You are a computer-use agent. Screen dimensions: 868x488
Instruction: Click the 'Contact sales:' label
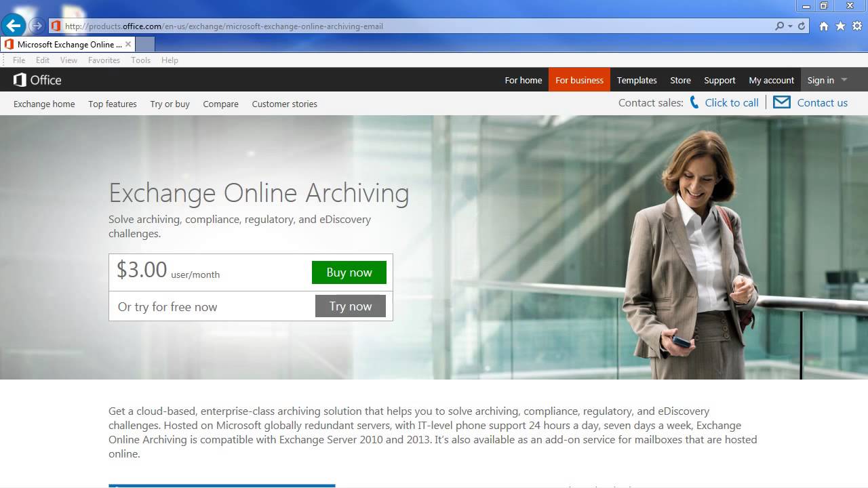[x=651, y=103]
